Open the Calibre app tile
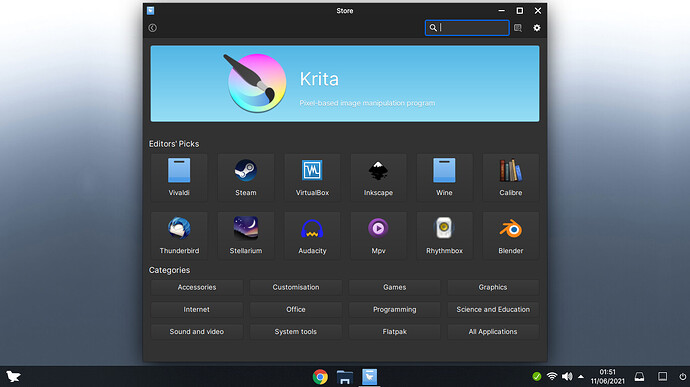The height and width of the screenshot is (387, 690). (510, 177)
